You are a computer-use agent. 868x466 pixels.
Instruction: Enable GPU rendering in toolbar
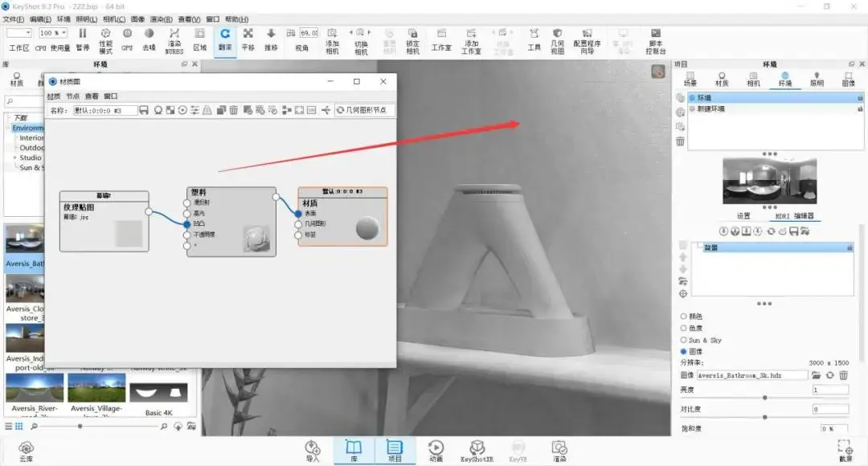coord(127,40)
